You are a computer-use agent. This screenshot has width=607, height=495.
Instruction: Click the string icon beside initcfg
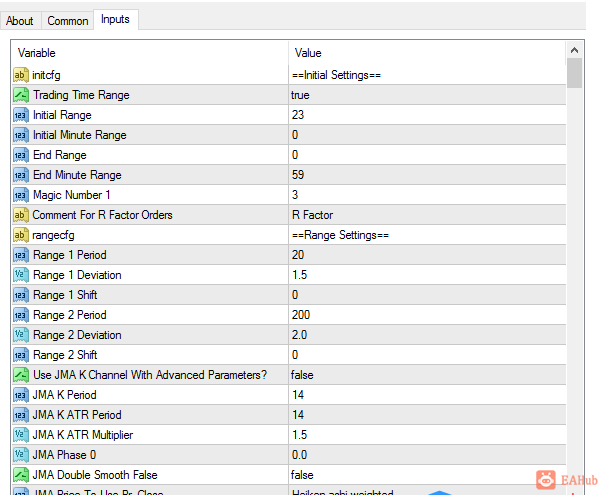tap(21, 75)
